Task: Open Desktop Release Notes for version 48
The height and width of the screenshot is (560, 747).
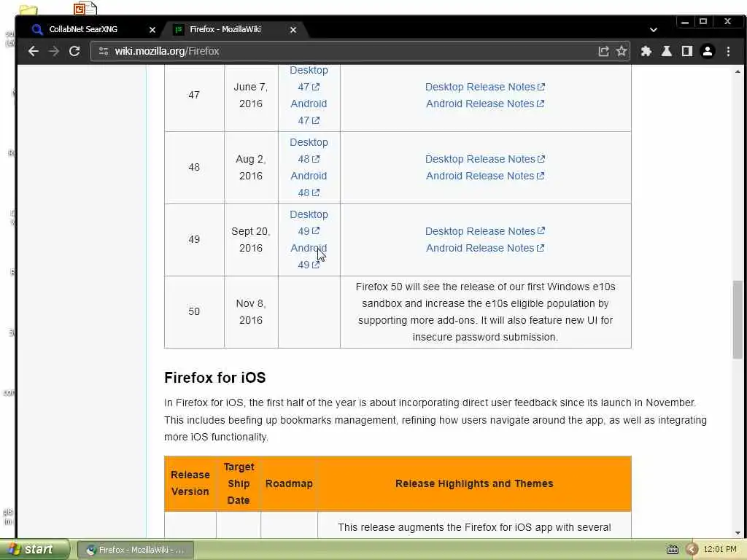Action: tap(485, 159)
